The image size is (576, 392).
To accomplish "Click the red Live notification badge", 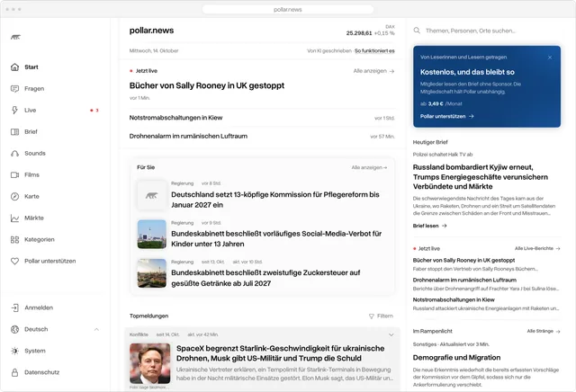I will tap(94, 110).
